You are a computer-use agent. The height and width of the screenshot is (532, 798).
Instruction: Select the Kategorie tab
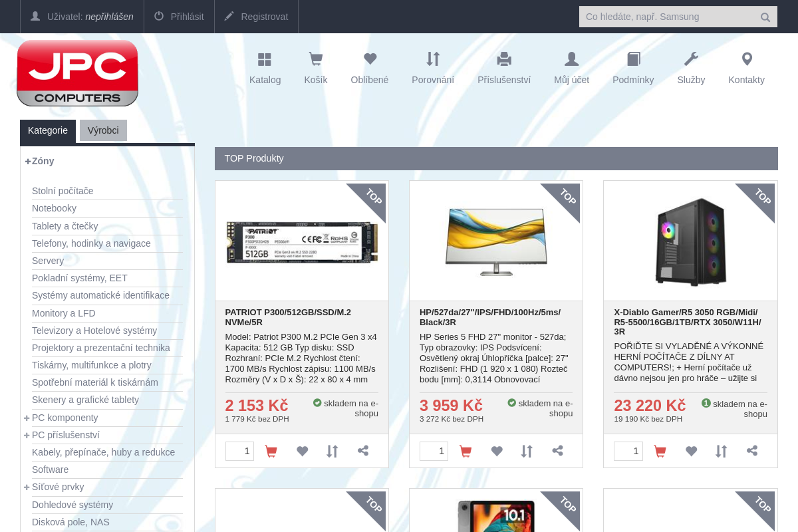(48, 131)
